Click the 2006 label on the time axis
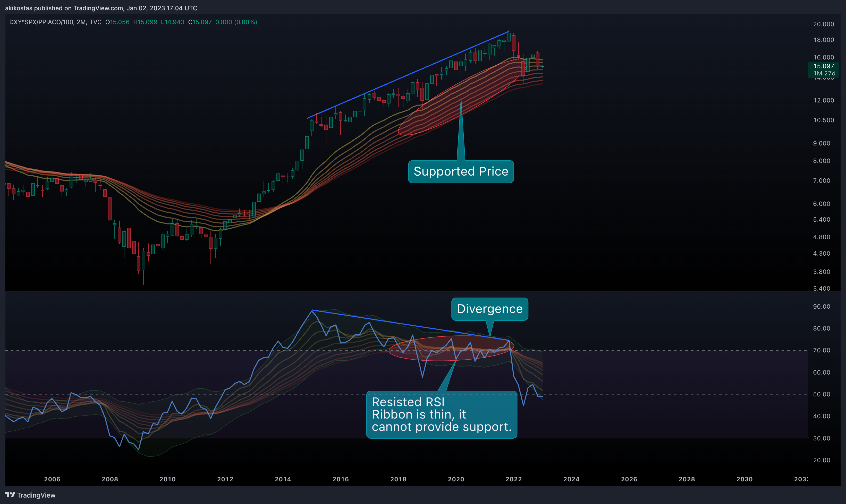The image size is (846, 504). click(x=52, y=479)
